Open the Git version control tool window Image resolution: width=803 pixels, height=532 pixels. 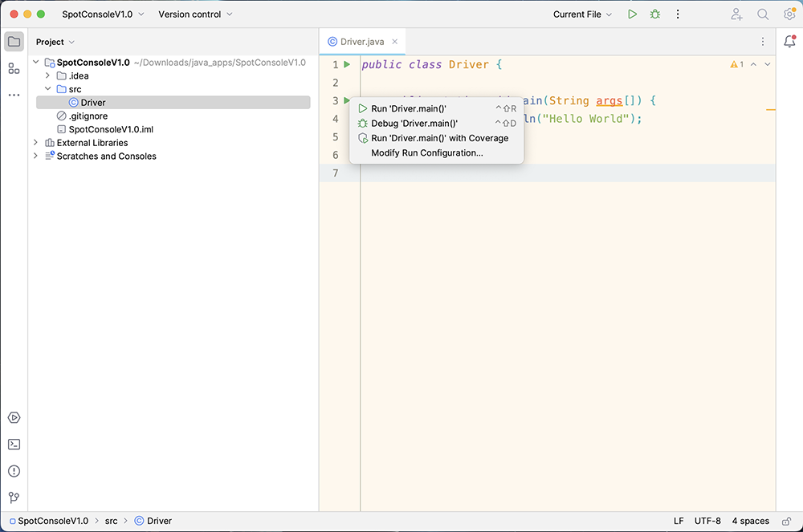14,497
